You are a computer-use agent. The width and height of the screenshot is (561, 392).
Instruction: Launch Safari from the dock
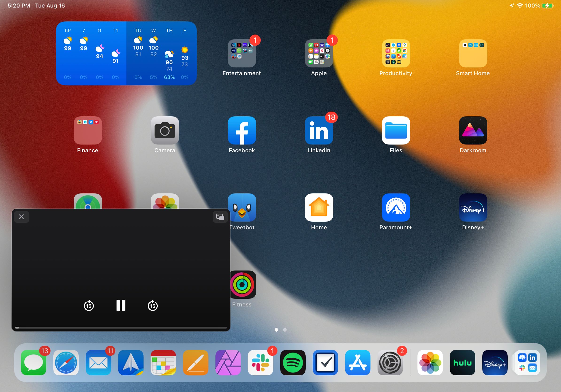click(66, 362)
